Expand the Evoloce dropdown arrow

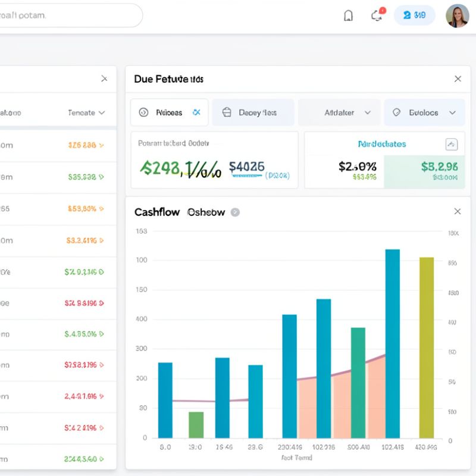tap(452, 112)
